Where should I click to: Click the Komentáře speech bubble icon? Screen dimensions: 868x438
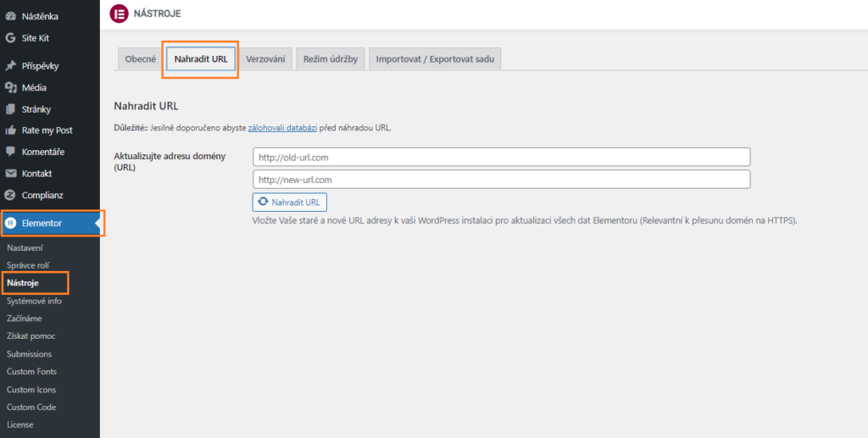pyautogui.click(x=10, y=152)
